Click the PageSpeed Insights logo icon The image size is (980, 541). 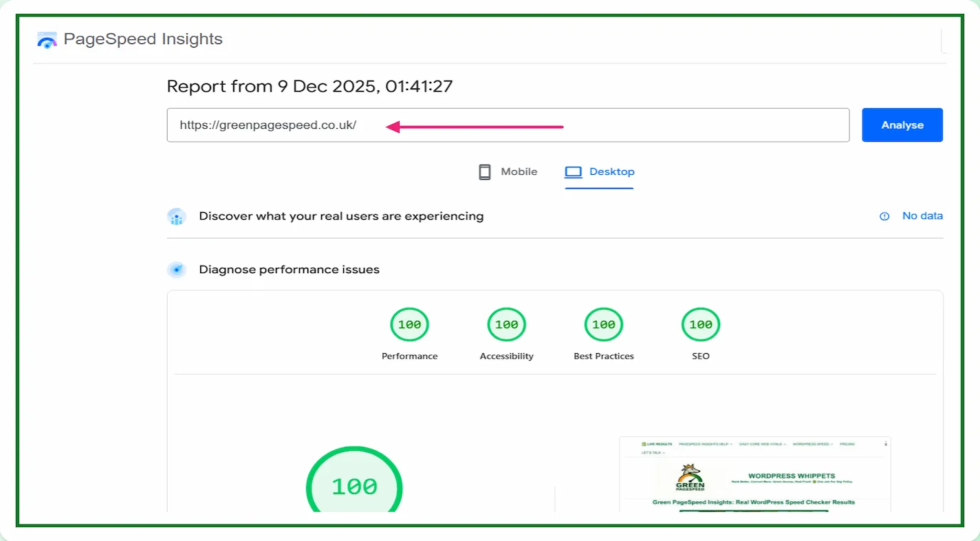tap(47, 40)
